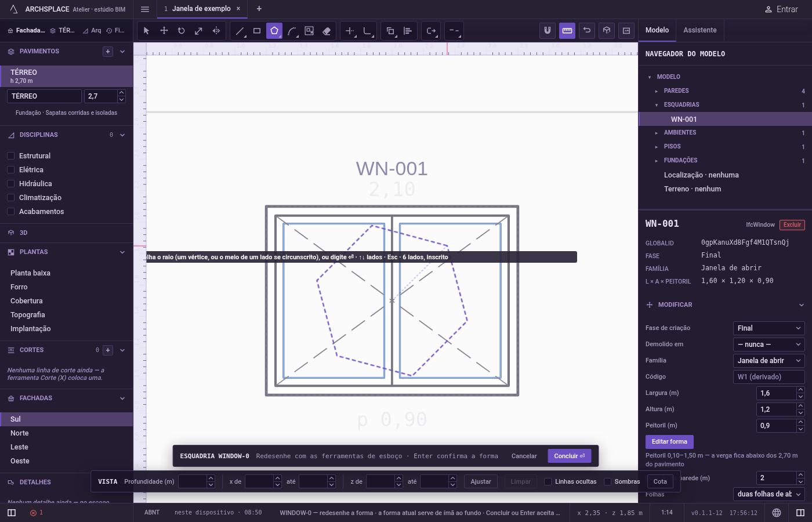Collapse the MODIFICAR section
Screen dimensions: 812x522
coord(801,305)
